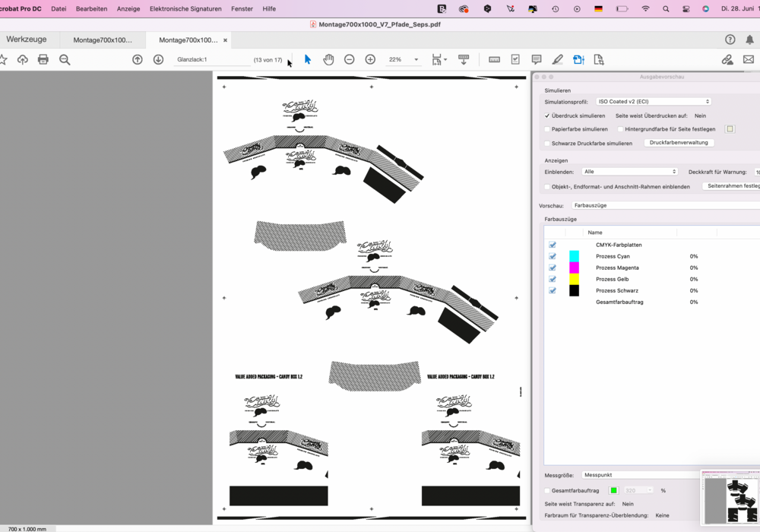Image resolution: width=760 pixels, height=532 pixels.
Task: Open macOS Spotlight search icon
Action: coord(666,8)
